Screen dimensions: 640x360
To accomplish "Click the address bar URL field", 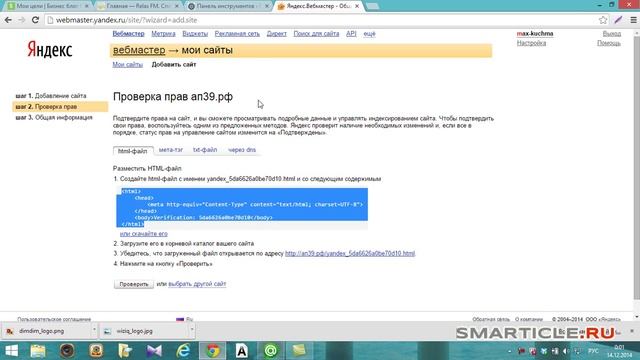I will pyautogui.click(x=322, y=20).
